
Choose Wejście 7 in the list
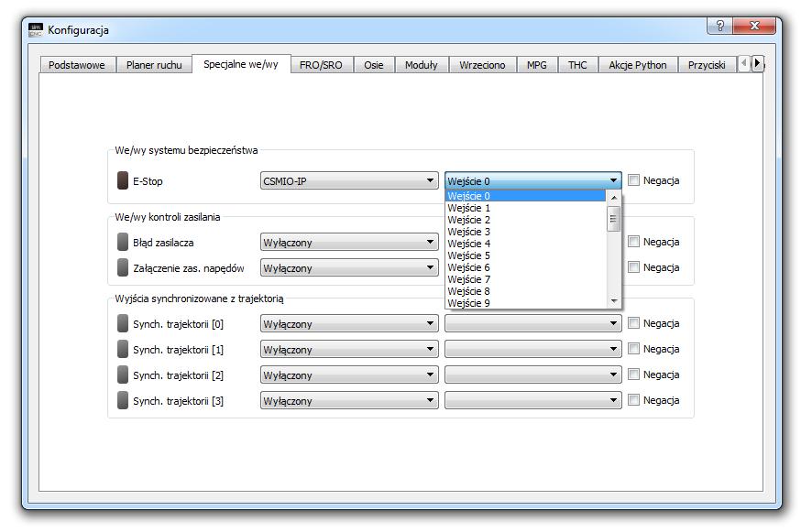point(526,279)
